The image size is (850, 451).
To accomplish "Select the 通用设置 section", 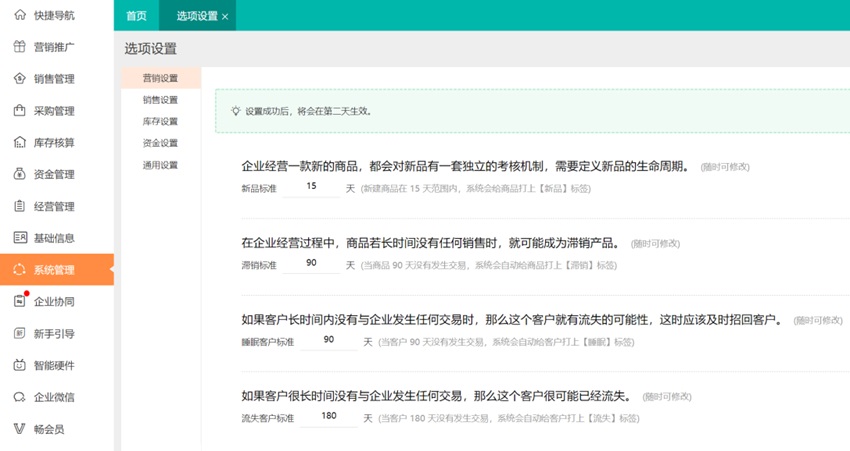I will (x=160, y=165).
